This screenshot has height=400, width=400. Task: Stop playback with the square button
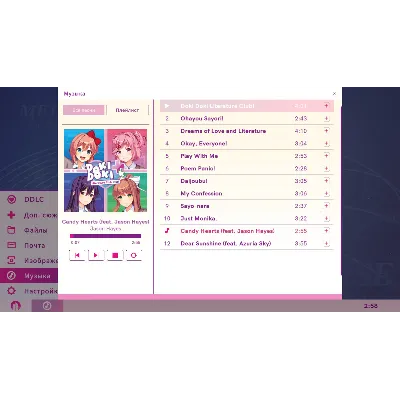(x=115, y=255)
